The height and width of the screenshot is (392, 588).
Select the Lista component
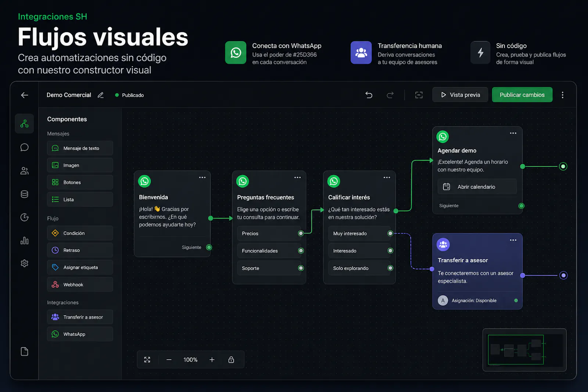tap(80, 199)
